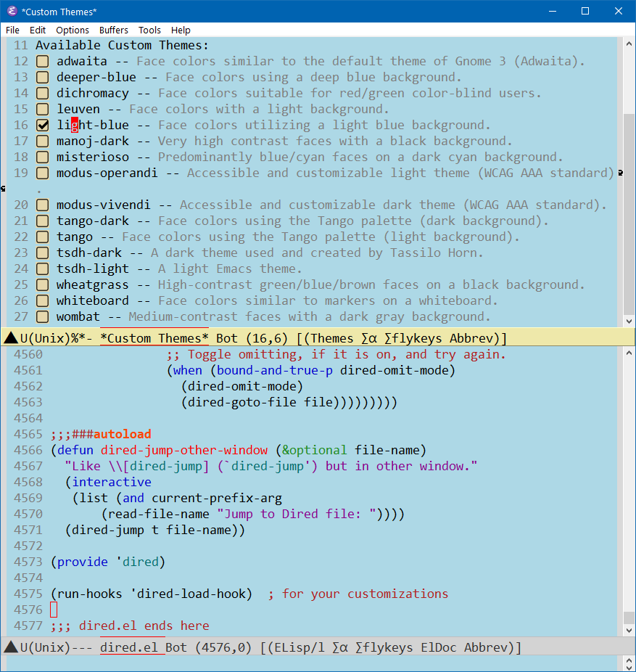Image resolution: width=636 pixels, height=672 pixels.
Task: Open the Options menu
Action: [x=73, y=30]
